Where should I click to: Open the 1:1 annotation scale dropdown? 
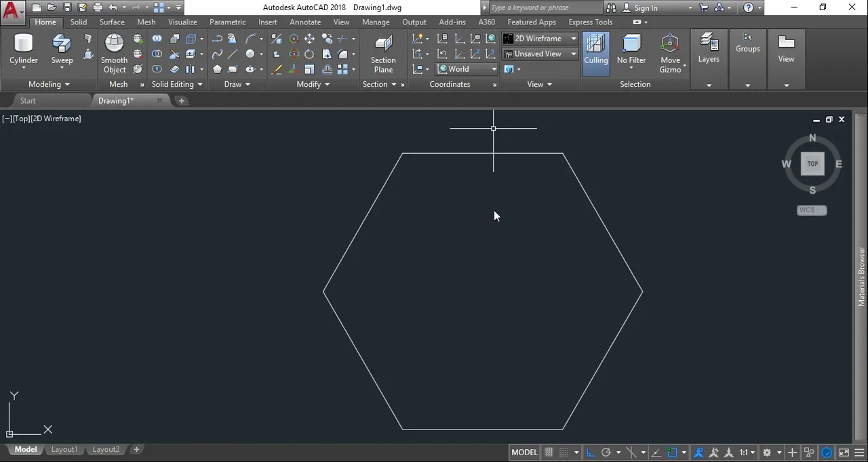click(747, 453)
